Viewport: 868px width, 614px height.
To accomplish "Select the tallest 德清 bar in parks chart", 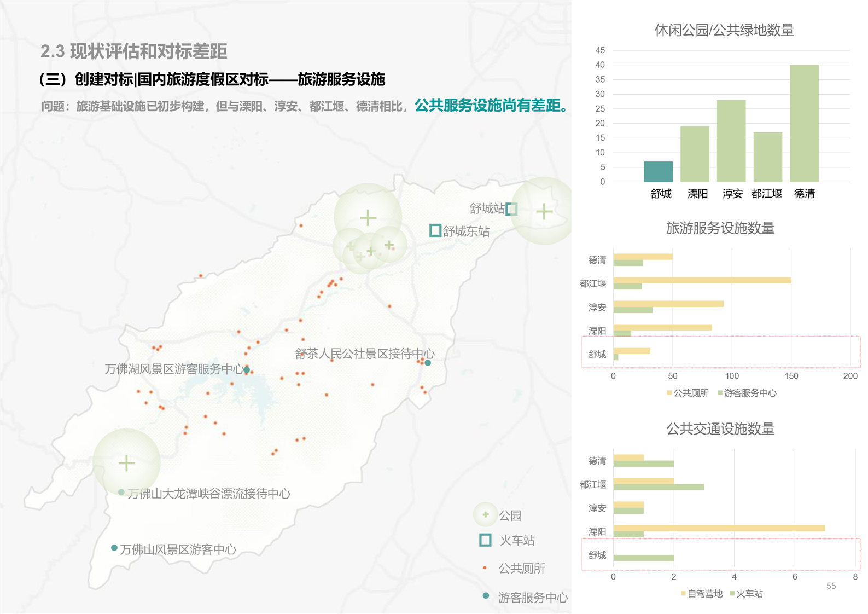I will (803, 124).
